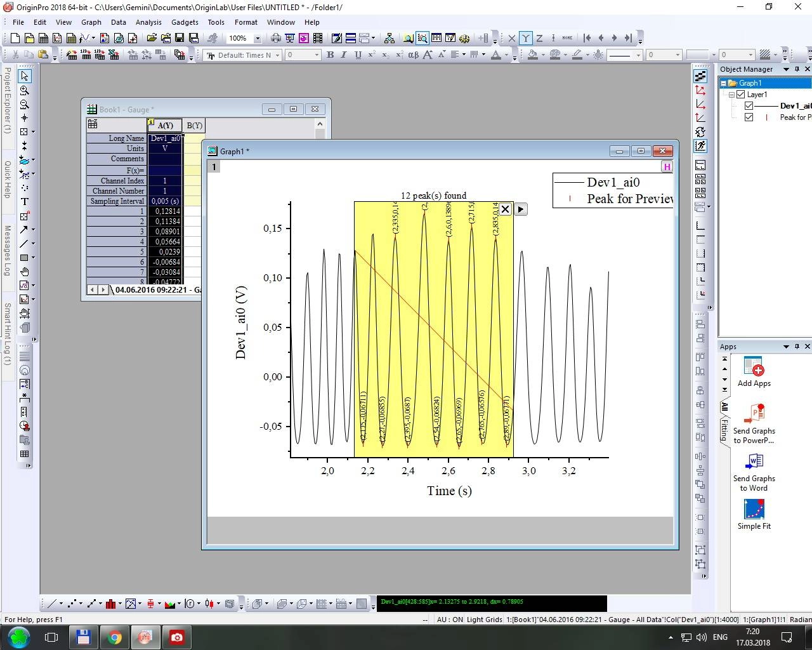Open the Format menu
Image resolution: width=812 pixels, height=650 pixels.
[246, 22]
